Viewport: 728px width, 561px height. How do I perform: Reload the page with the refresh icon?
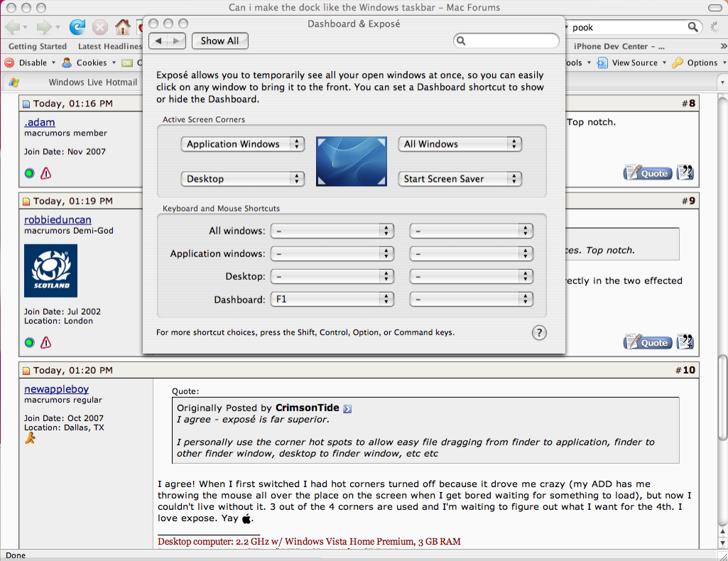click(x=77, y=27)
